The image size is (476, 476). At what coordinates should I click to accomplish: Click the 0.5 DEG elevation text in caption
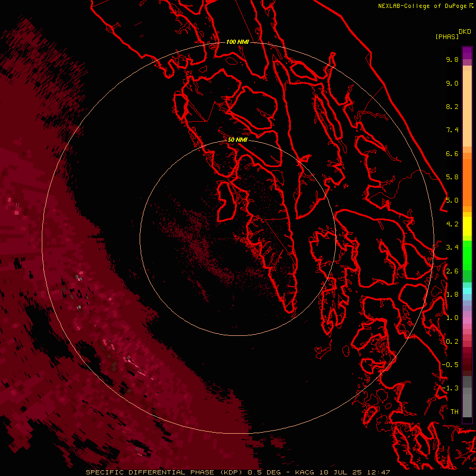(264, 472)
